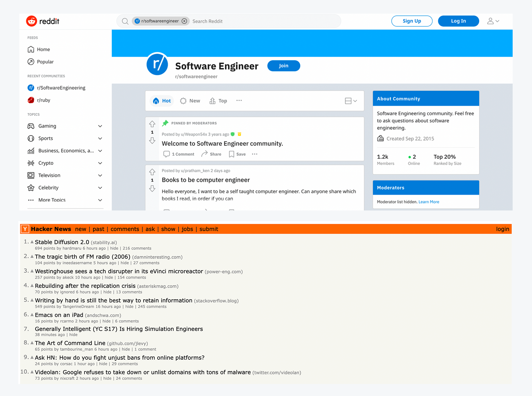The image size is (532, 396).
Task: Click the search magnifier icon
Action: [125, 21]
